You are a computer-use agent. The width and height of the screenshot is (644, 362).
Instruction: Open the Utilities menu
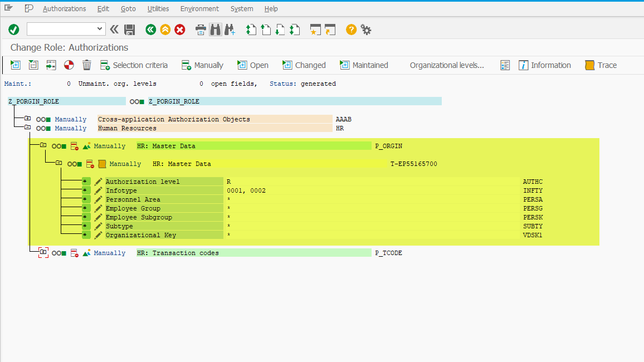pos(158,8)
